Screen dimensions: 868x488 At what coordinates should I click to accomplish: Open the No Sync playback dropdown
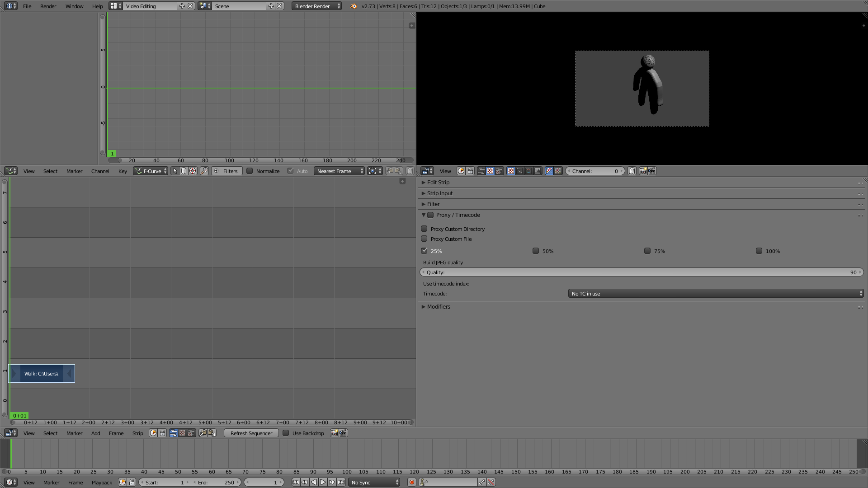coord(375,482)
